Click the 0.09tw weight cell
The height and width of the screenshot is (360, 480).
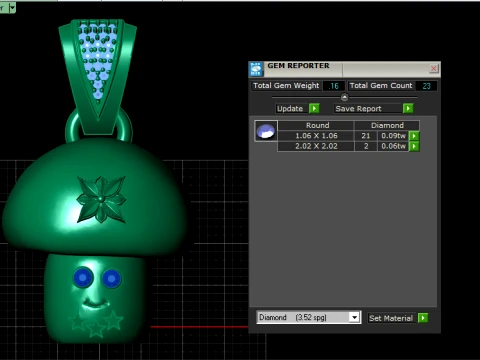point(393,136)
